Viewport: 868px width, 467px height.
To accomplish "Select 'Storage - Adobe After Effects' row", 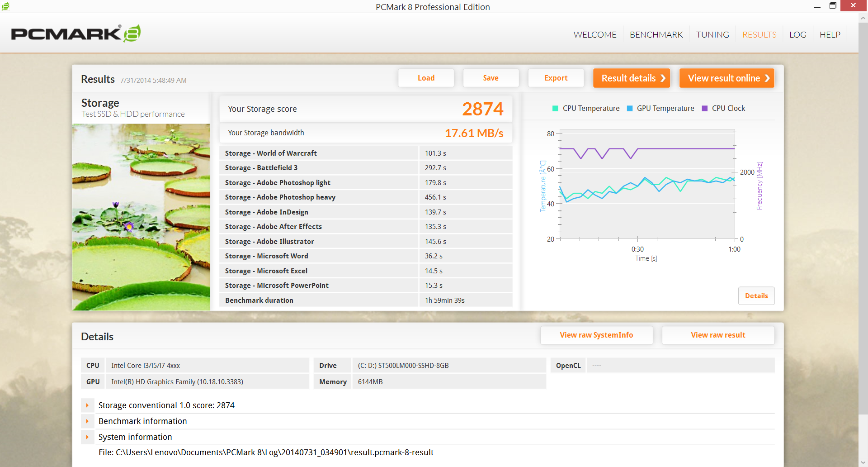I will [366, 227].
